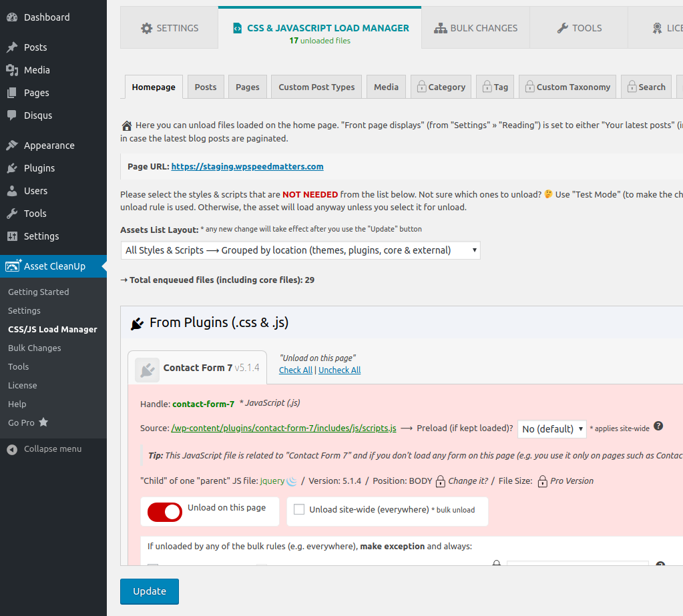The height and width of the screenshot is (616, 683).
Task: Click the home icon above the unload description
Action: point(126,125)
